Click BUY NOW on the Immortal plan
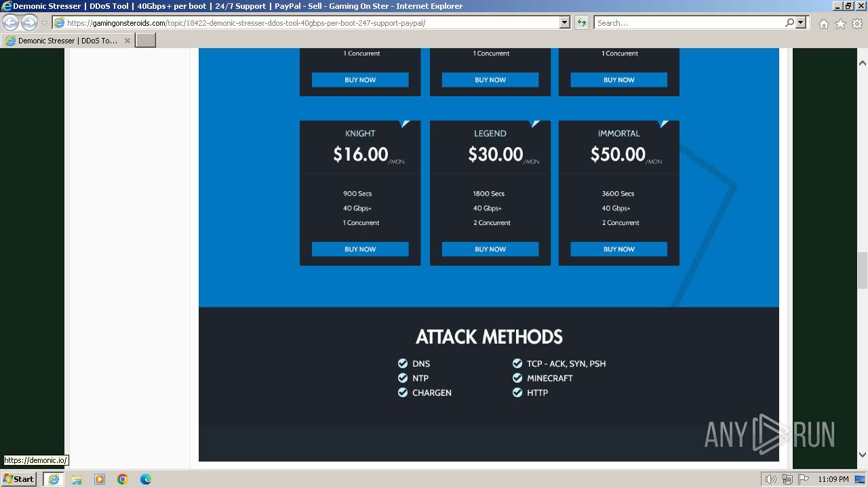This screenshot has height=488, width=868. 619,249
